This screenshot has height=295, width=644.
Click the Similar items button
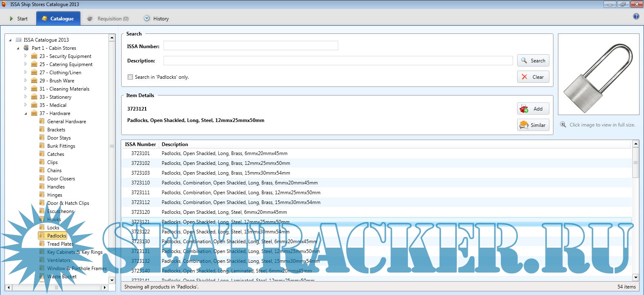533,125
